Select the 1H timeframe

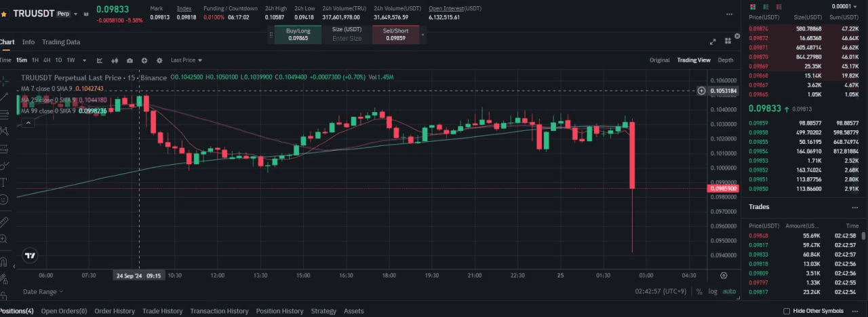click(35, 60)
